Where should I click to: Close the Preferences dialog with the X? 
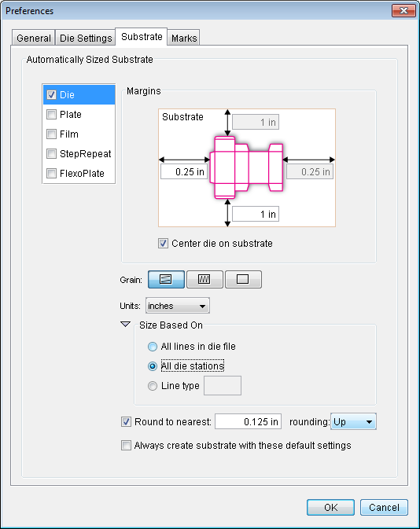pyautogui.click(x=403, y=10)
